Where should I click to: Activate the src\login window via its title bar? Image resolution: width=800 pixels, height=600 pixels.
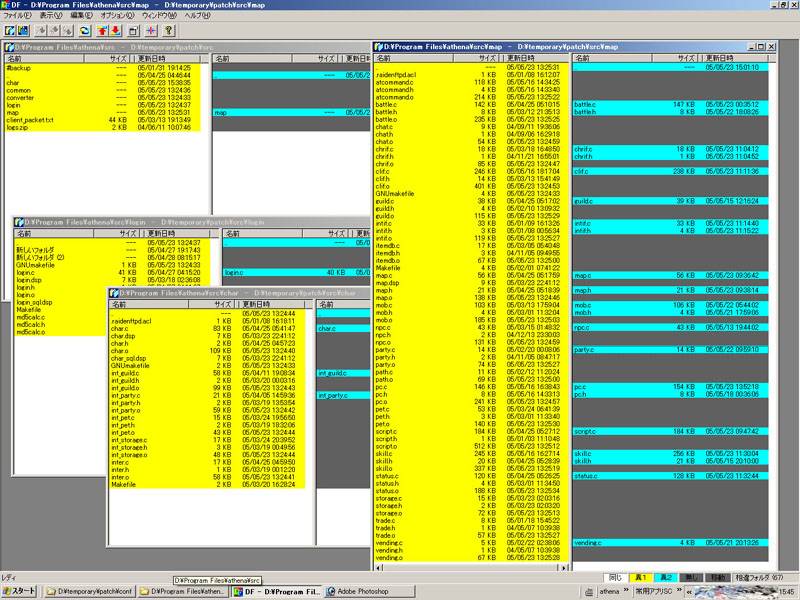pos(192,222)
